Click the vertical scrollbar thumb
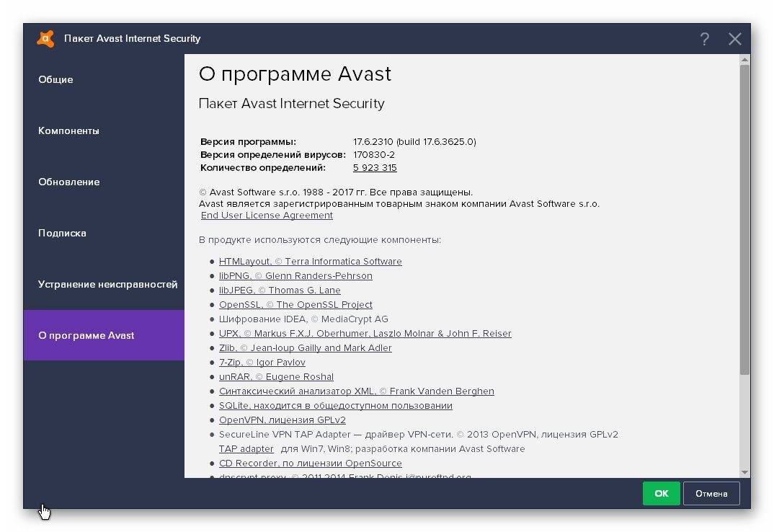774x532 pixels. tap(744, 220)
